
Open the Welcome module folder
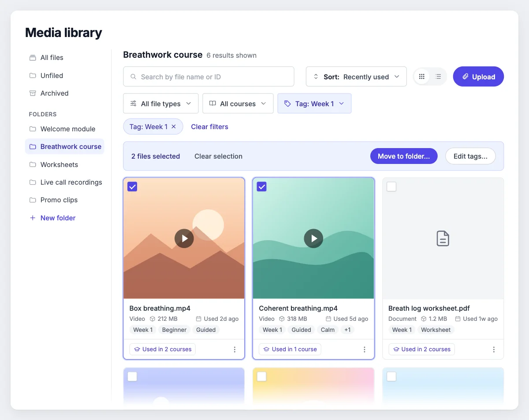[x=64, y=129]
